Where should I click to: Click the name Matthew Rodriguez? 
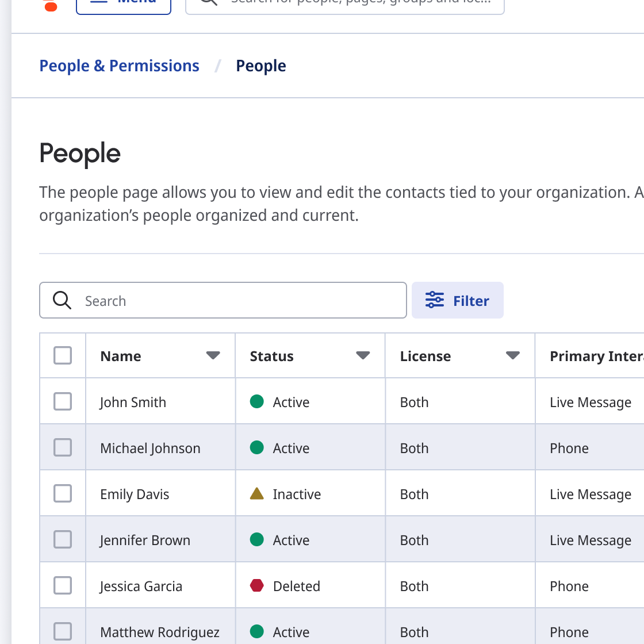[160, 632]
